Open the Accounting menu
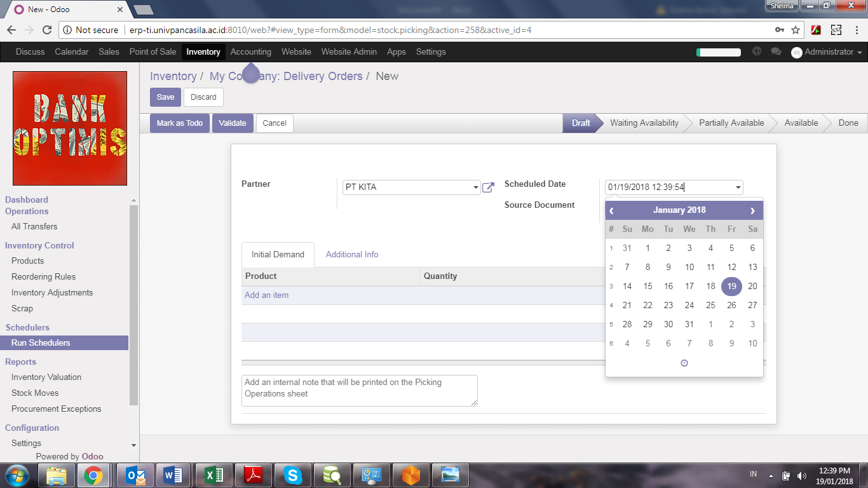The width and height of the screenshot is (868, 488). [x=250, y=52]
